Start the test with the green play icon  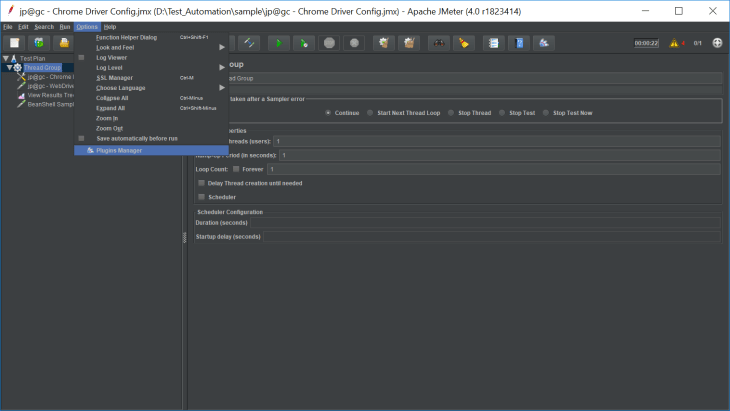click(279, 43)
